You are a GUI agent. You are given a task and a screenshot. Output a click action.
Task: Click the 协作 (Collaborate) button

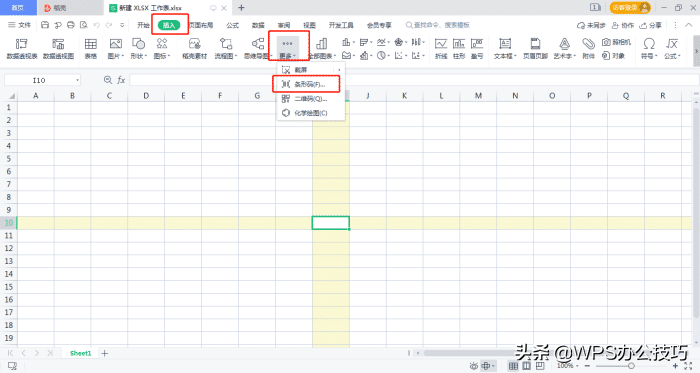[622, 25]
